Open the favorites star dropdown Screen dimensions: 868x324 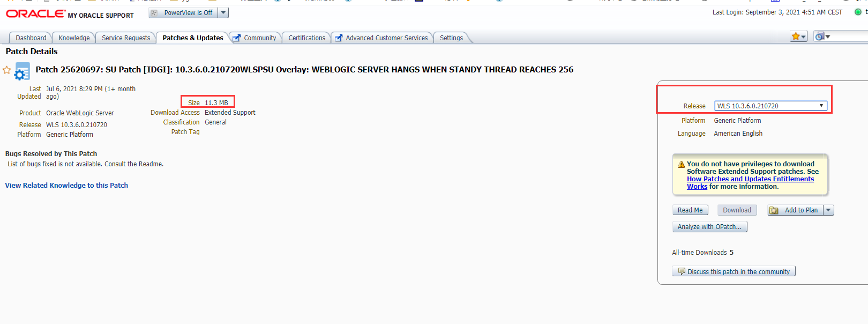pos(799,36)
